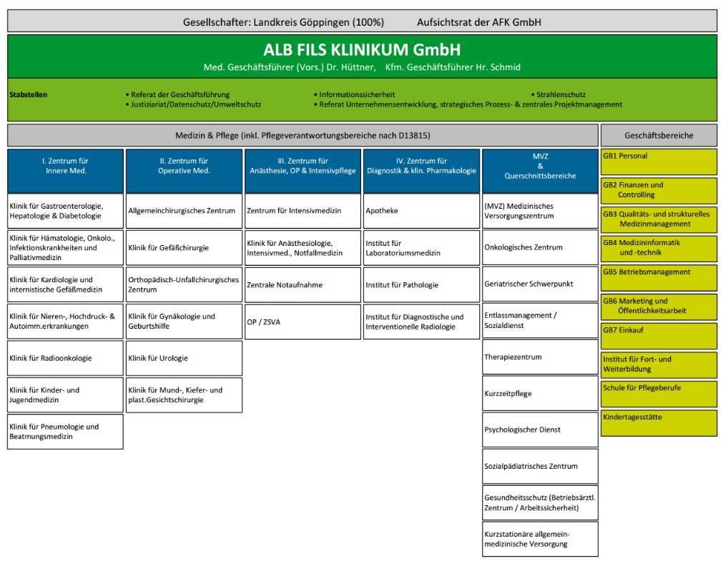Click the 'Stabstellen' label
728x566 pixels.
[29, 94]
